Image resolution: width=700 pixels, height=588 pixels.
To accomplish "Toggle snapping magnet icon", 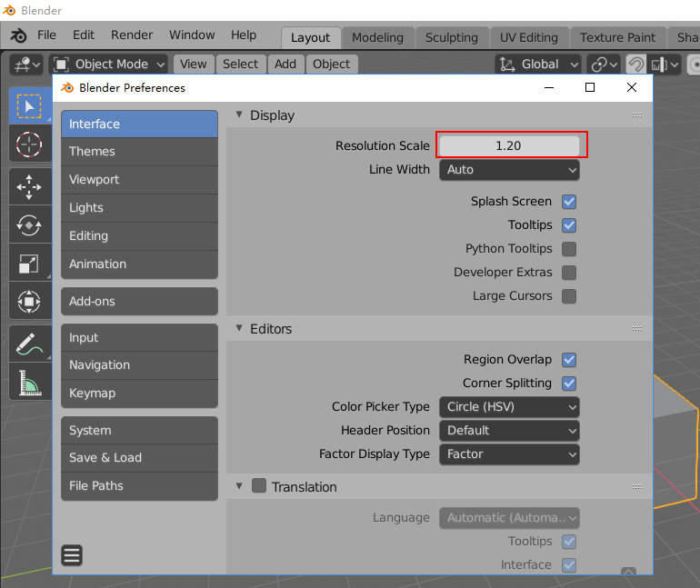I will point(635,65).
